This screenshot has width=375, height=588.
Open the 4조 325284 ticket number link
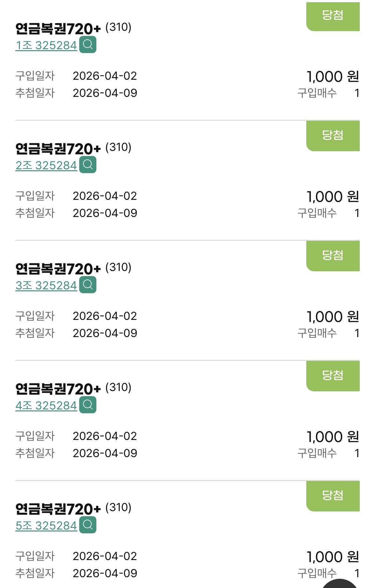click(46, 406)
